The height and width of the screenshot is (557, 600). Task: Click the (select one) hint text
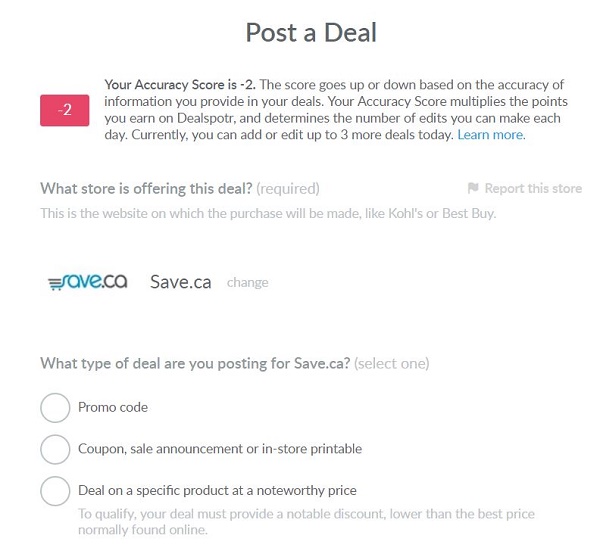click(x=391, y=363)
